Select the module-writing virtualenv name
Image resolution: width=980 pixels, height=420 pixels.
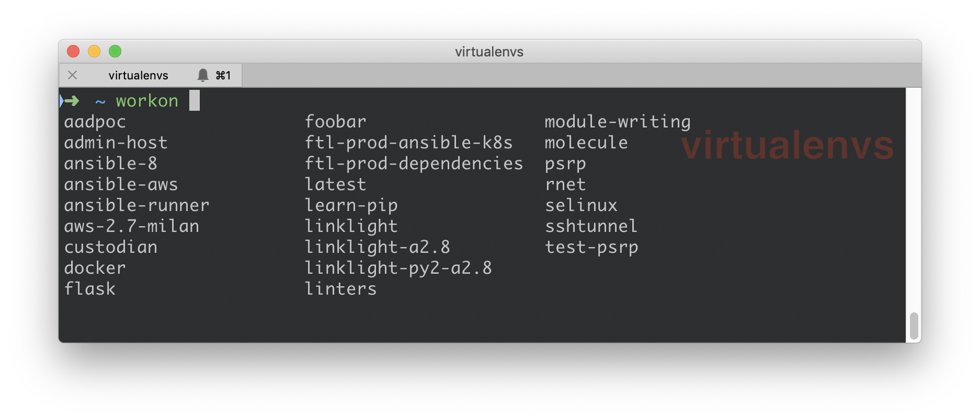point(618,121)
